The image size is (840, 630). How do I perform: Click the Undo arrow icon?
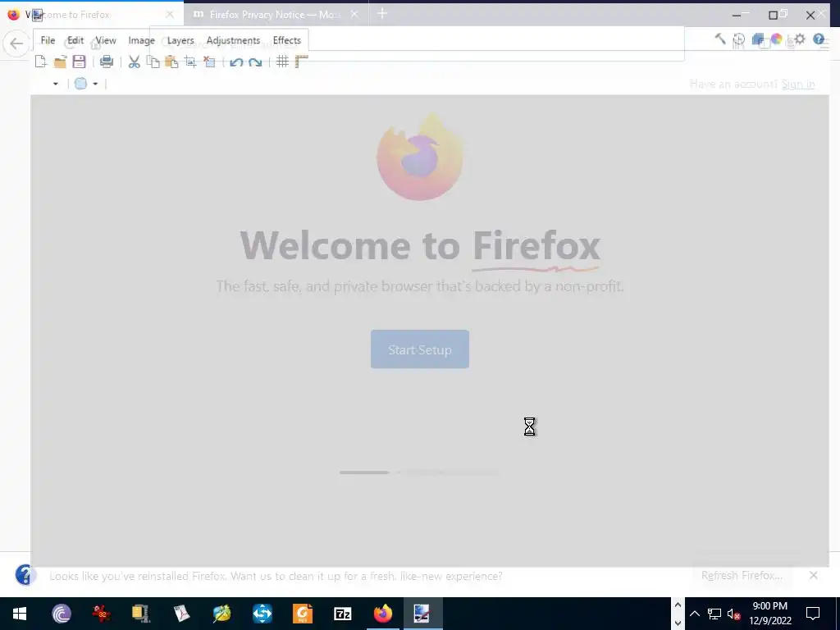tap(236, 62)
